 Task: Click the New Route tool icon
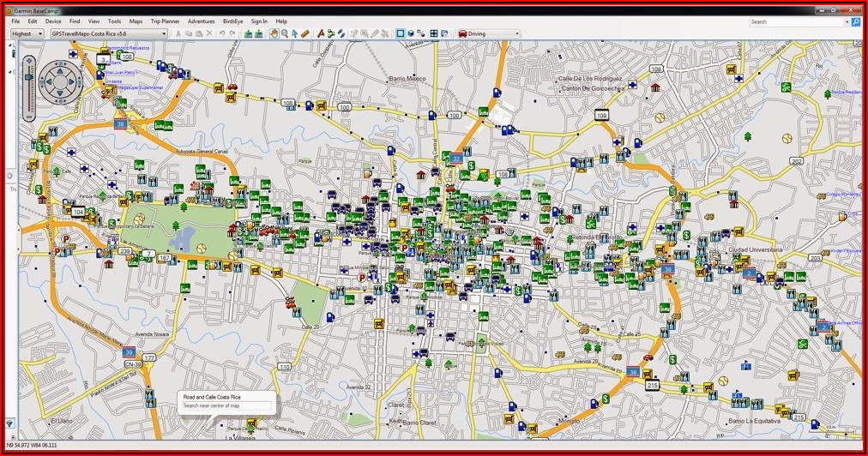coord(331,33)
